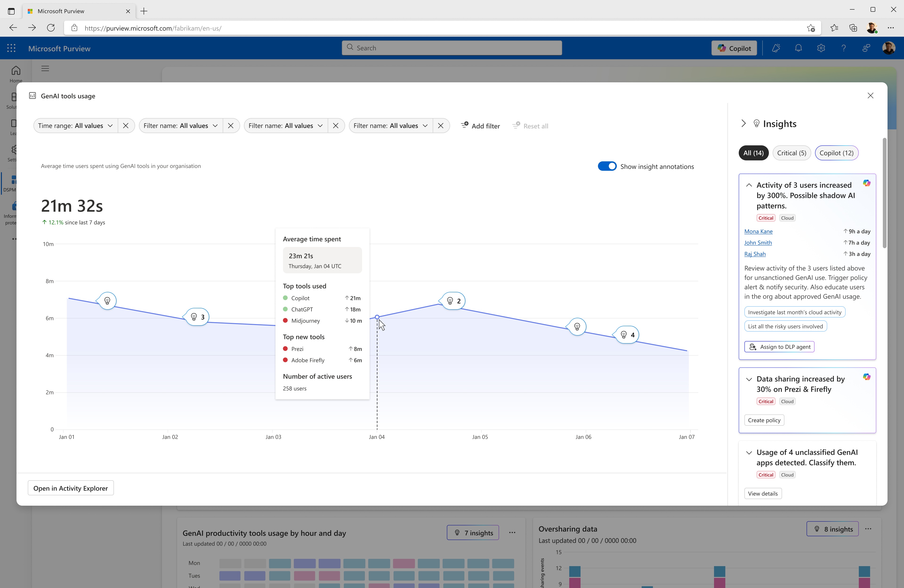
Task: Open the Copilot button in header
Action: point(734,48)
